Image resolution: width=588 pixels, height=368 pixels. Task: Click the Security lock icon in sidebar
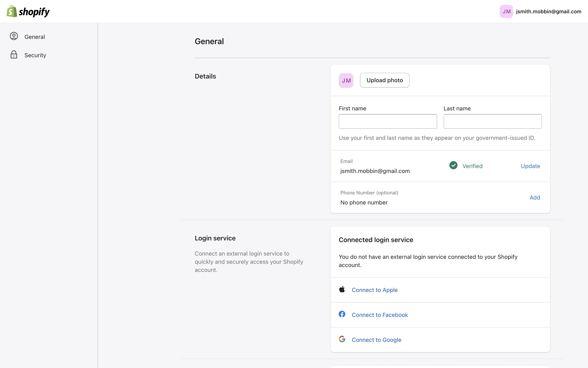pyautogui.click(x=14, y=55)
